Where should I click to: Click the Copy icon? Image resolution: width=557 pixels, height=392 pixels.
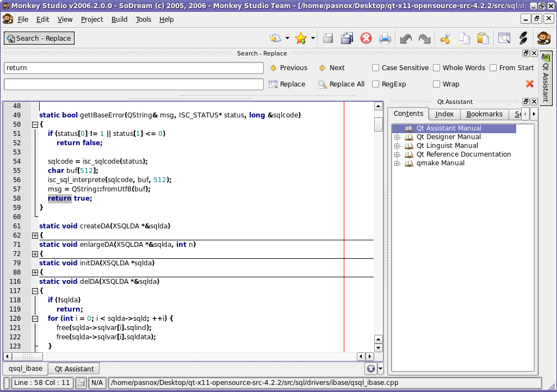click(465, 38)
